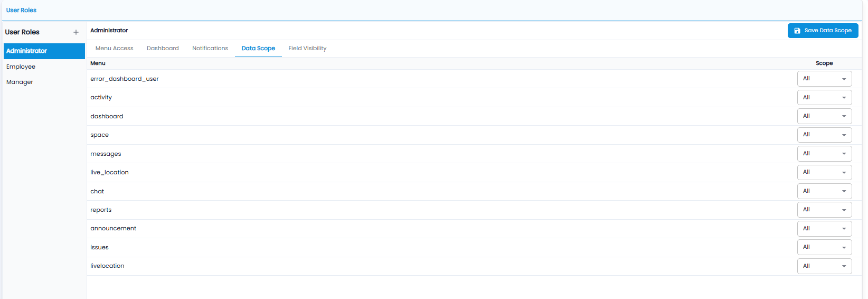Open the User Roles breadcrumb link

click(x=21, y=10)
